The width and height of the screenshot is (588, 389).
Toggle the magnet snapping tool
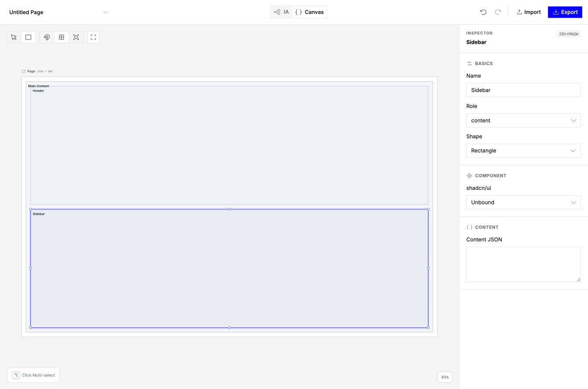tap(47, 37)
